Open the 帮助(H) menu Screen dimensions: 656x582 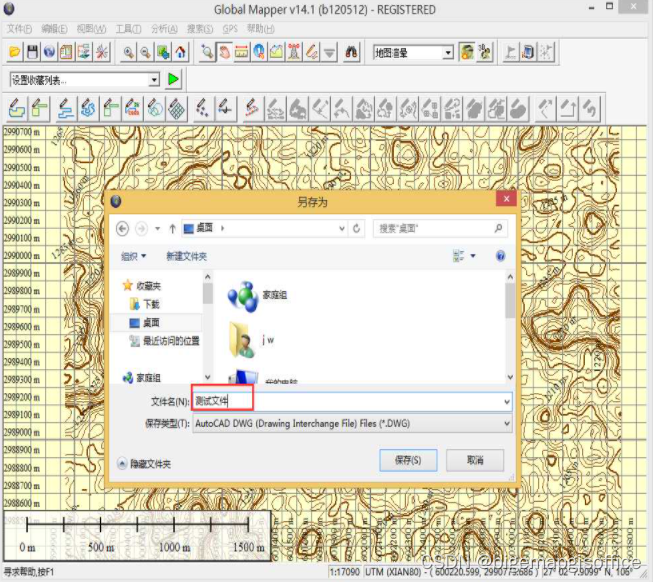click(260, 29)
